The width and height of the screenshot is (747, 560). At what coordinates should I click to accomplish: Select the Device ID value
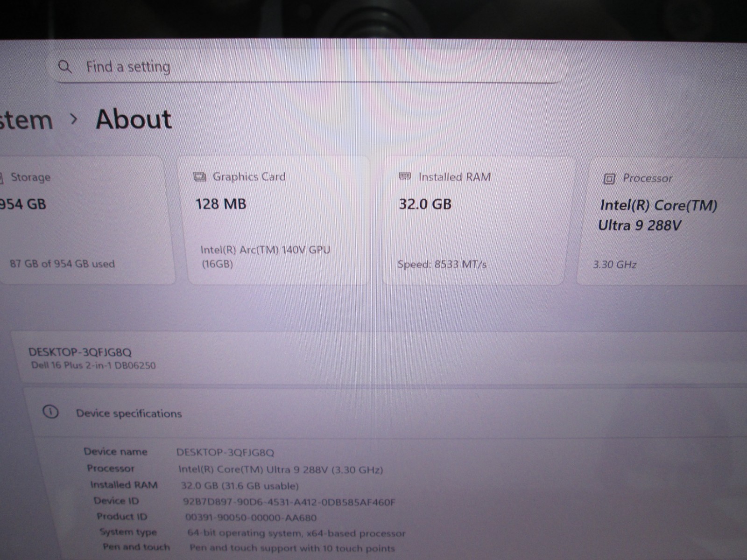(x=289, y=502)
